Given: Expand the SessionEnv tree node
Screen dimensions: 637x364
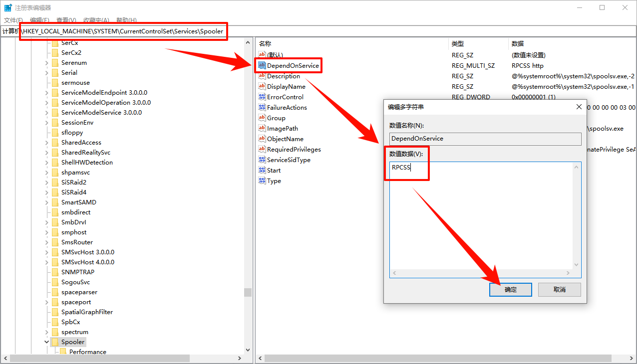Looking at the screenshot, I should [46, 123].
